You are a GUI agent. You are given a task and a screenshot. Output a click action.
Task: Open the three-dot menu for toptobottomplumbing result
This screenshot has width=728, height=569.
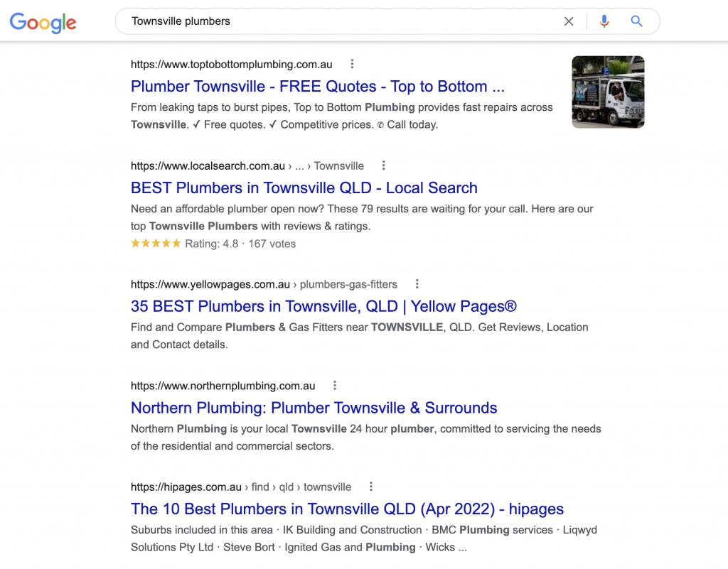(352, 64)
